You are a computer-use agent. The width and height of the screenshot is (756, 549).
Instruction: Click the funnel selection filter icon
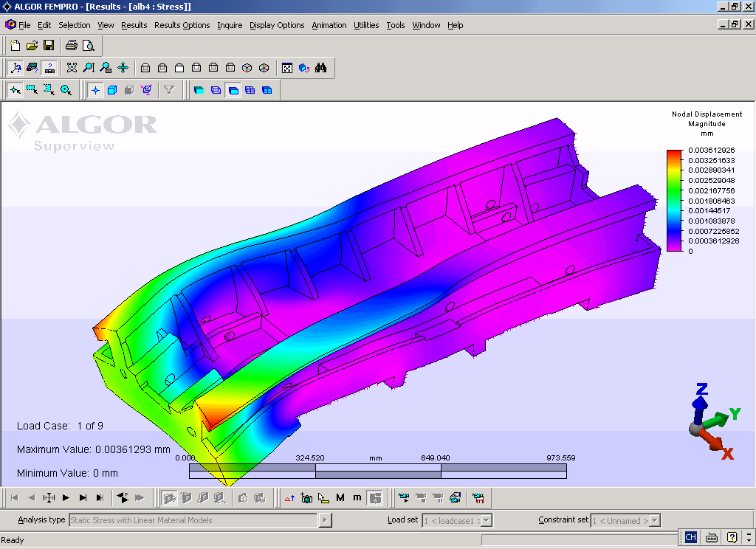pos(169,90)
